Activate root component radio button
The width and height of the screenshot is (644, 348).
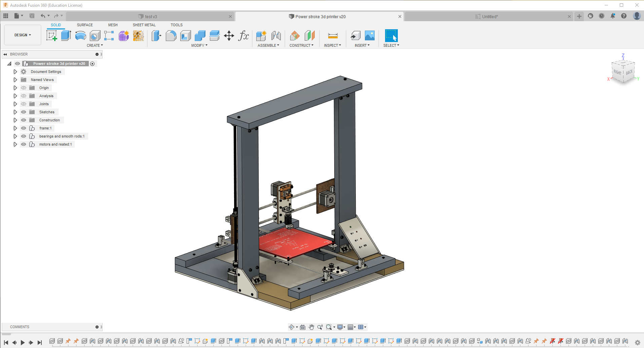92,64
